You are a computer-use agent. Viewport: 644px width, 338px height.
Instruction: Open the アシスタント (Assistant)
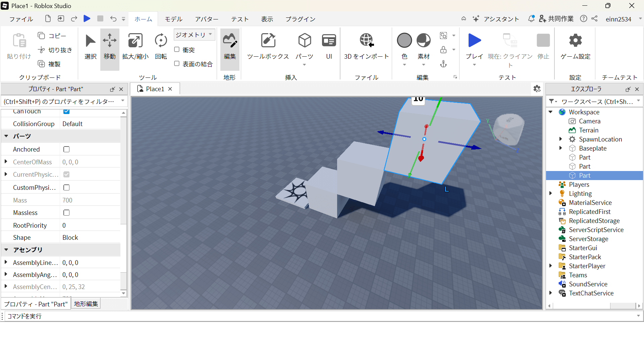tap(496, 19)
